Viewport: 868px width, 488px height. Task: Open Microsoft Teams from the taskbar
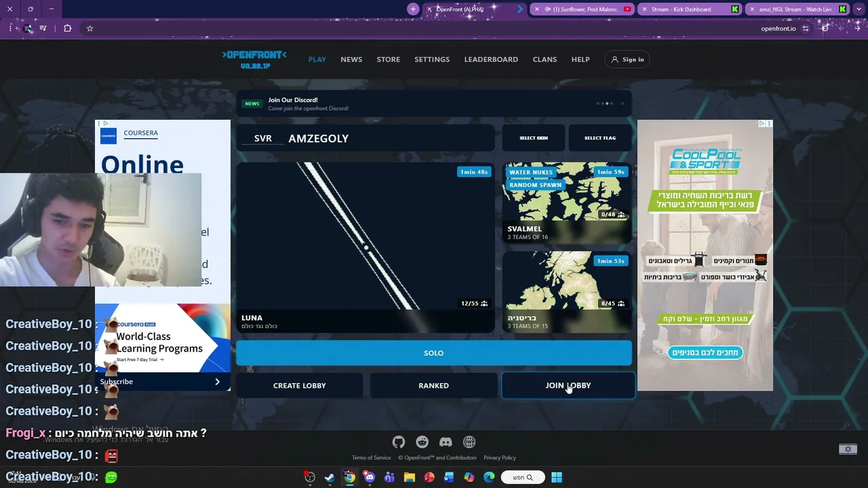pos(389,477)
